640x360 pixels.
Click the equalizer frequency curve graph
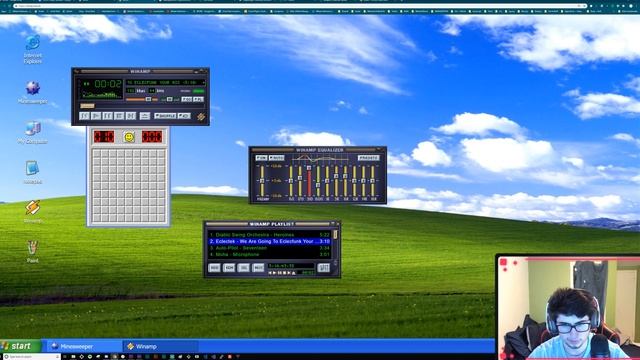[320, 158]
